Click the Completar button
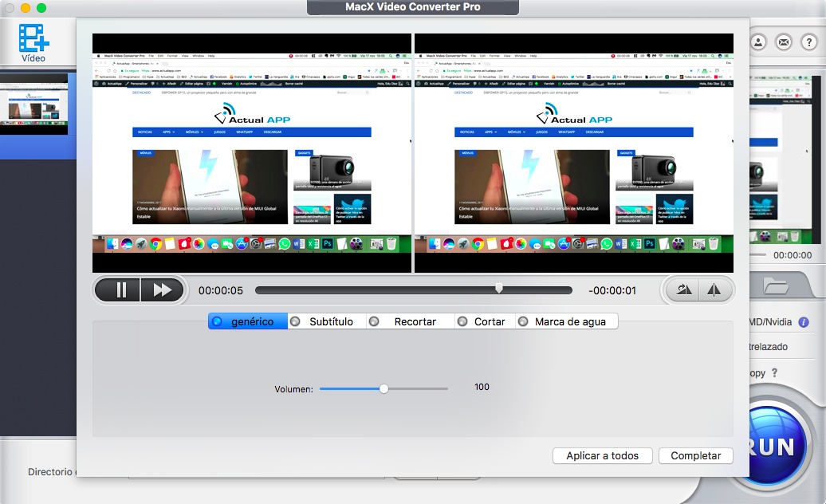826x504 pixels. [696, 455]
